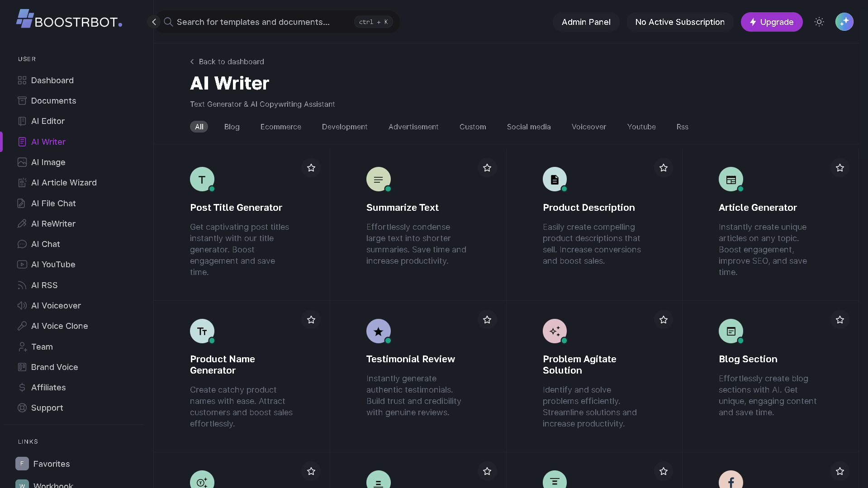Toggle light mode sun icon
This screenshot has width=868, height=488.
(819, 22)
